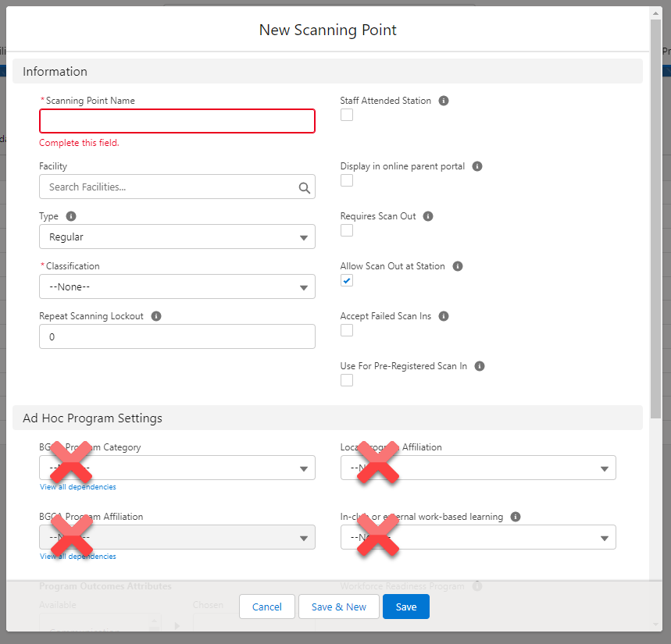Open the info tooltip beside Type
The image size is (671, 644).
click(71, 216)
